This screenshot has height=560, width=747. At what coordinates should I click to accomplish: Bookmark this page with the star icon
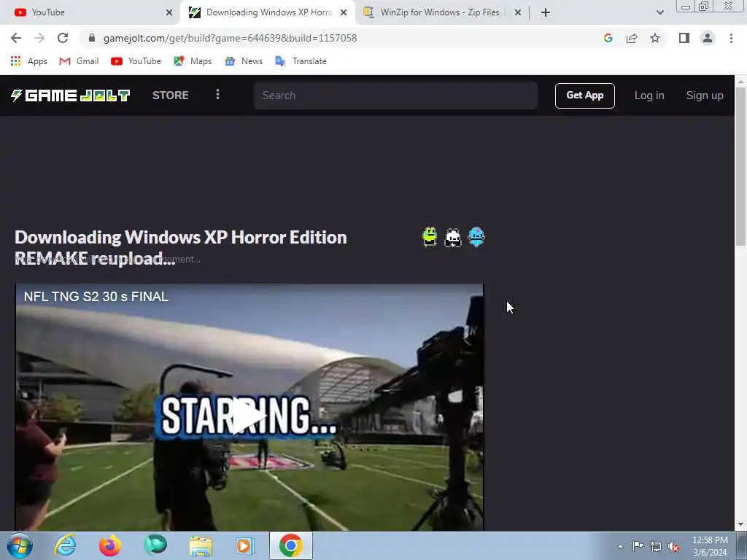(x=655, y=38)
